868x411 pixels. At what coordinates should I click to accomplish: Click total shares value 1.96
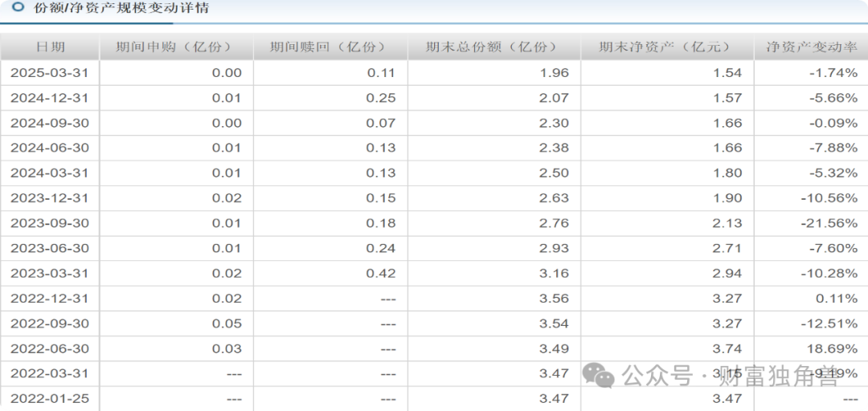(554, 72)
